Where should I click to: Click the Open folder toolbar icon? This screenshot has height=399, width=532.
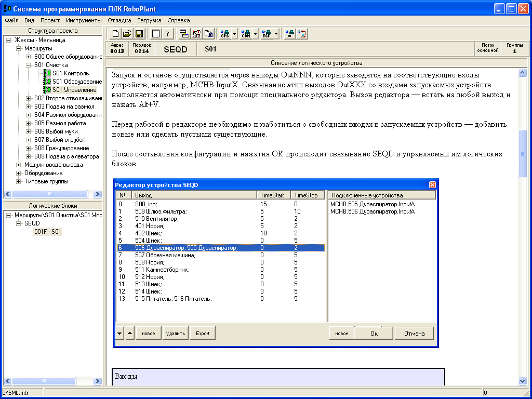(127, 34)
